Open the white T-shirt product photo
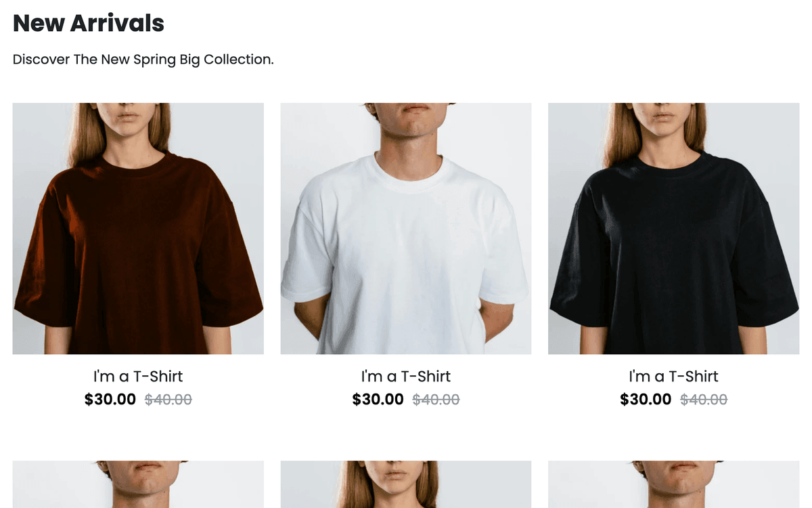812x508 pixels. click(405, 228)
